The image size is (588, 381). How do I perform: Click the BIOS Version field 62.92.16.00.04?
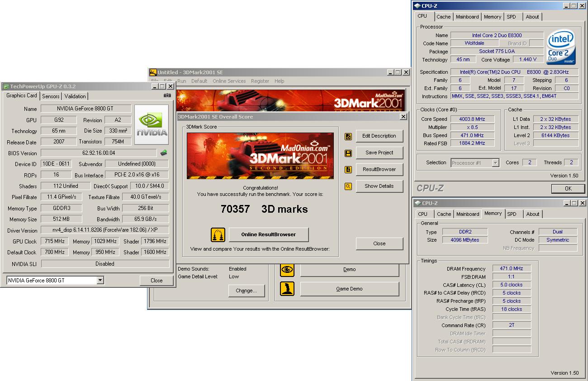click(x=99, y=153)
